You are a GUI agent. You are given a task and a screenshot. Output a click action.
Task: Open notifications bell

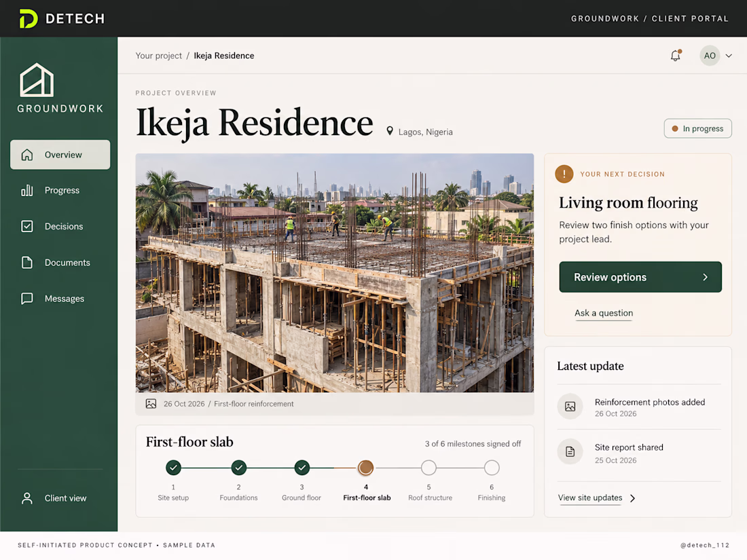point(676,55)
